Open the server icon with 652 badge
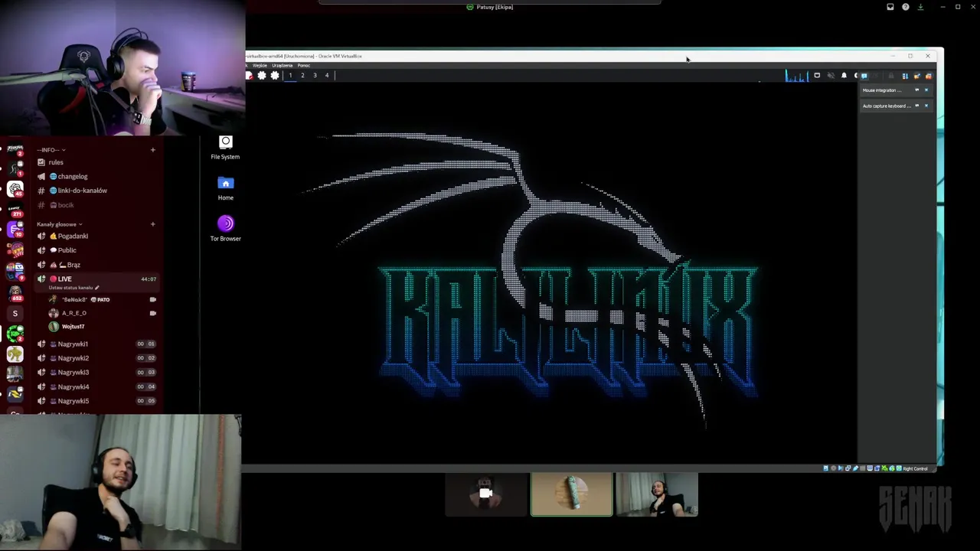The height and width of the screenshot is (551, 980). [15, 292]
